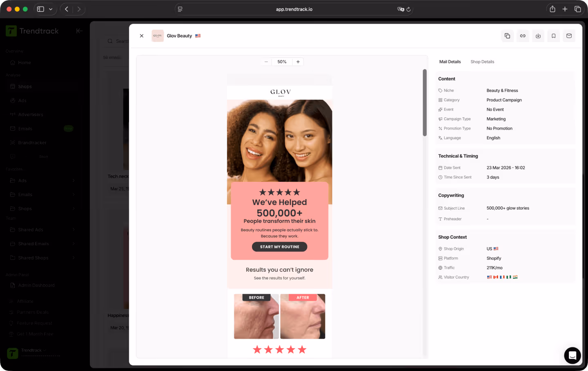
Task: Download this email with the download icon
Action: (538, 36)
